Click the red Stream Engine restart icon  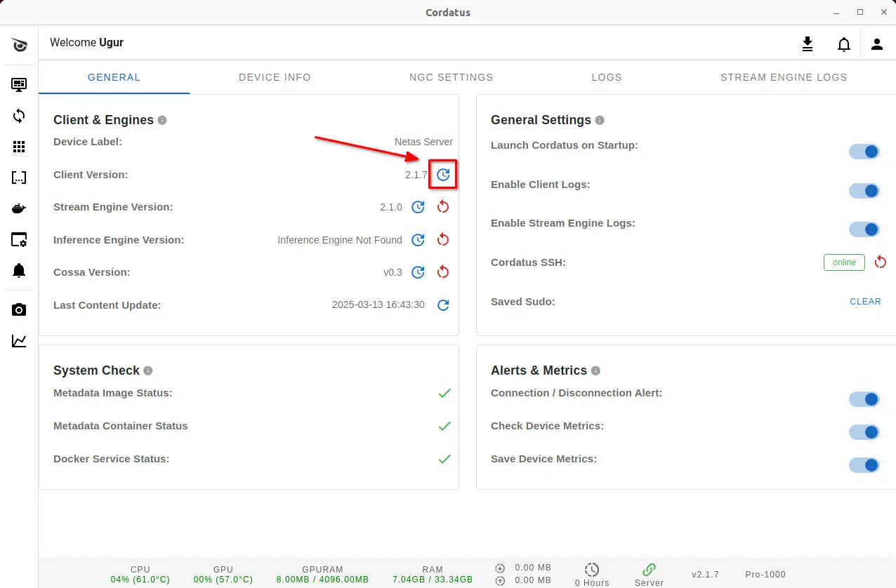[x=443, y=207]
